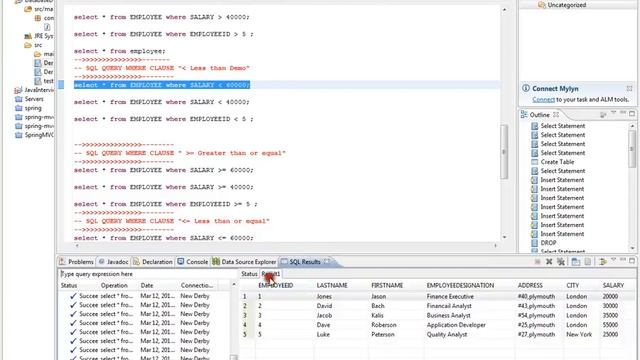Click the Date column header in history
This screenshot has width=640, height=360.
point(147,285)
